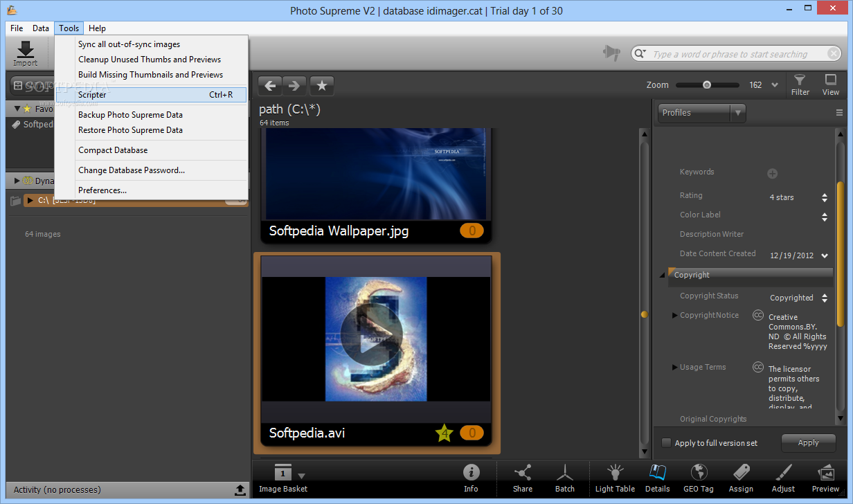The image size is (853, 504).
Task: Open the Scripter menu entry
Action: 151,95
